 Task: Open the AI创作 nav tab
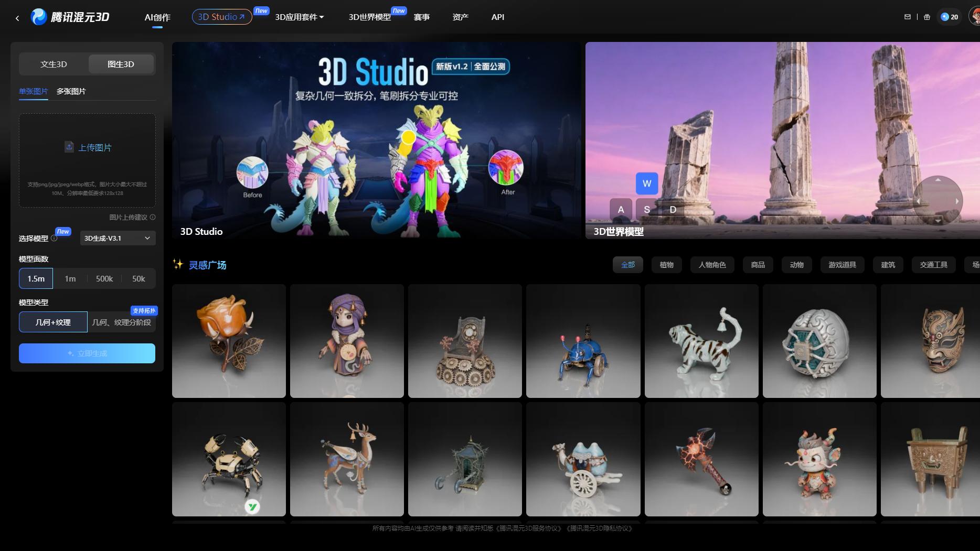tap(157, 17)
